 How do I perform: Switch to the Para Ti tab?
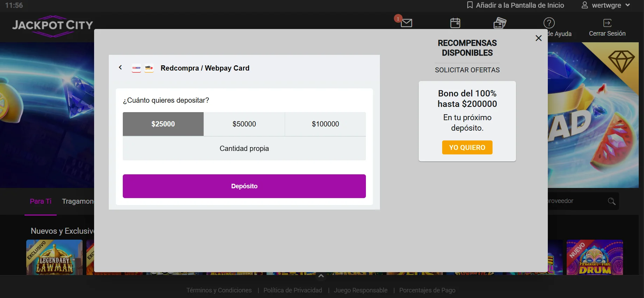(41, 201)
